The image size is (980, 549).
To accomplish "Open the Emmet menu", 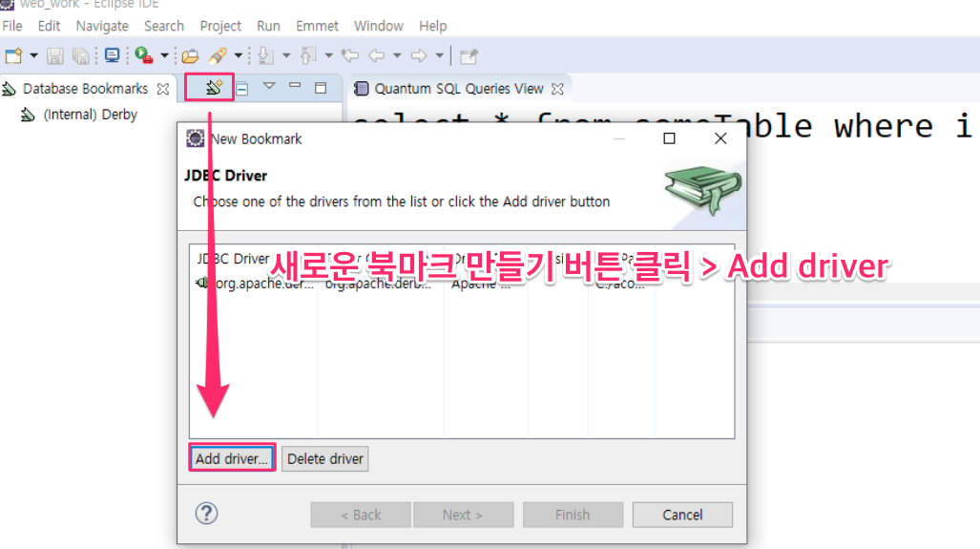I will 317,27.
